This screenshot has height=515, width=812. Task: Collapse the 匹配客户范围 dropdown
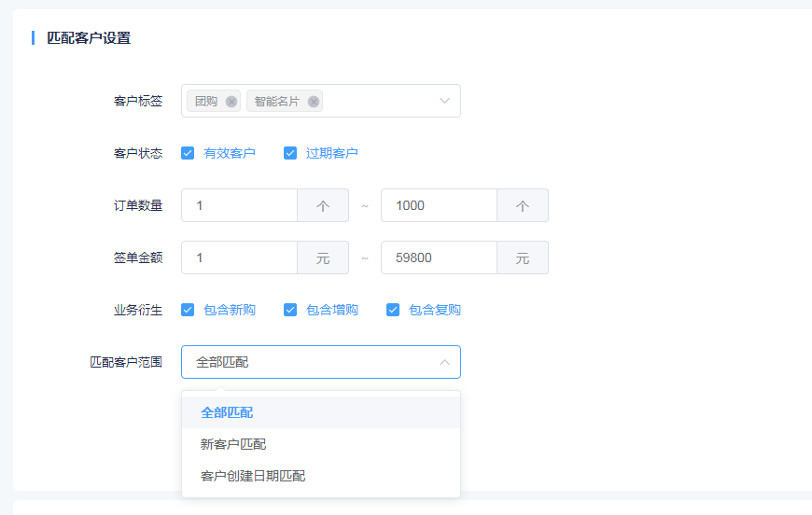click(x=444, y=362)
